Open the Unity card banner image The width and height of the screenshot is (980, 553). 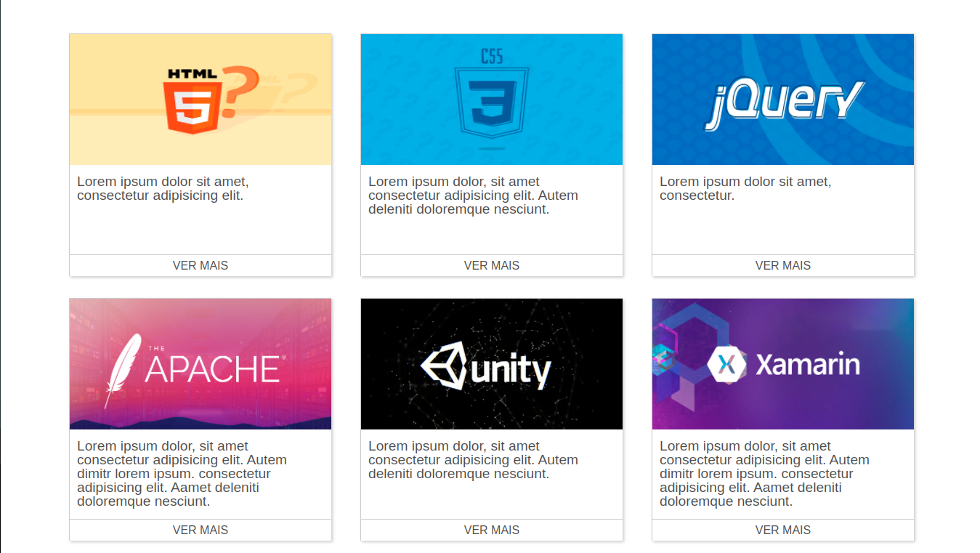(x=492, y=364)
